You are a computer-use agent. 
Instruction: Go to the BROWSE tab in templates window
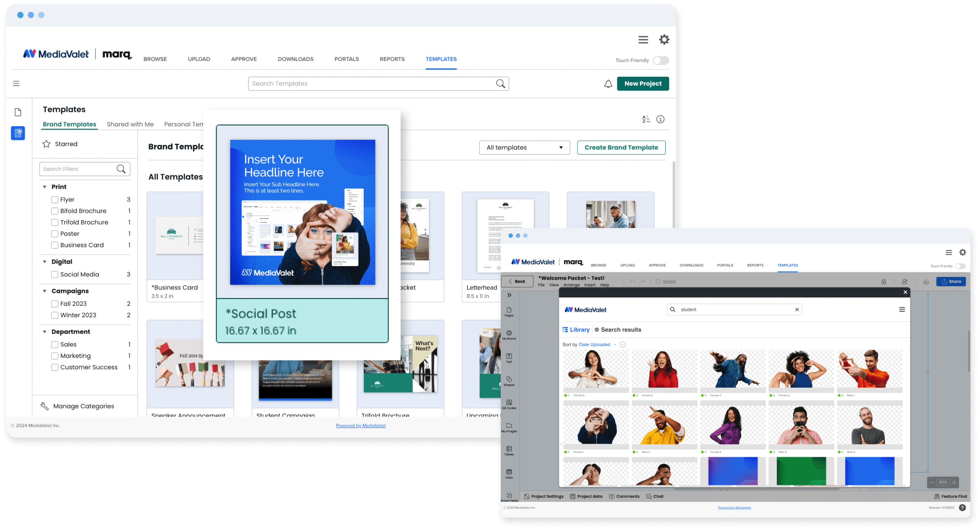tap(155, 59)
